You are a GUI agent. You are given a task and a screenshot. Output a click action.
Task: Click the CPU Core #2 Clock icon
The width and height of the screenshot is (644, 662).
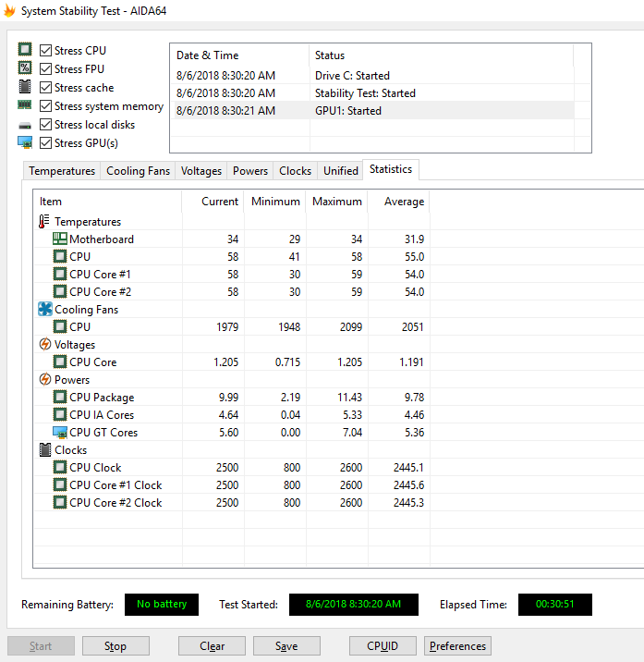point(59,502)
